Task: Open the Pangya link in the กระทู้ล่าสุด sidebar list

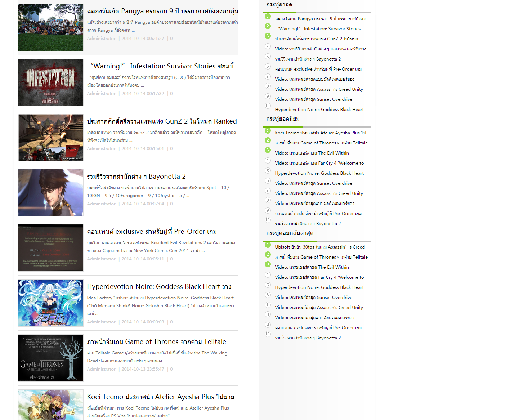Action: [x=320, y=19]
